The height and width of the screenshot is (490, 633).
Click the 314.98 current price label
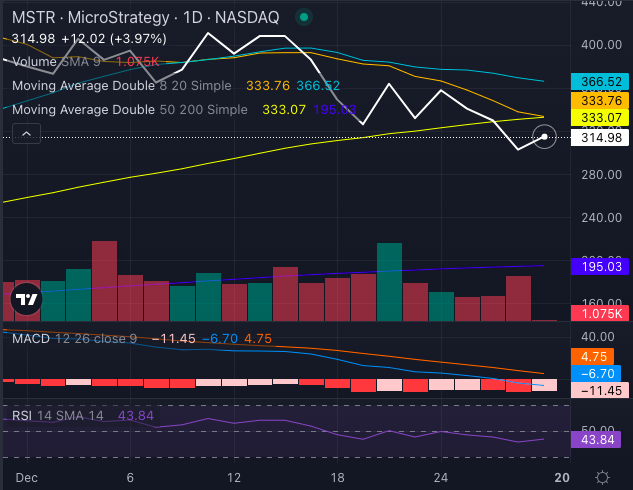(601, 138)
